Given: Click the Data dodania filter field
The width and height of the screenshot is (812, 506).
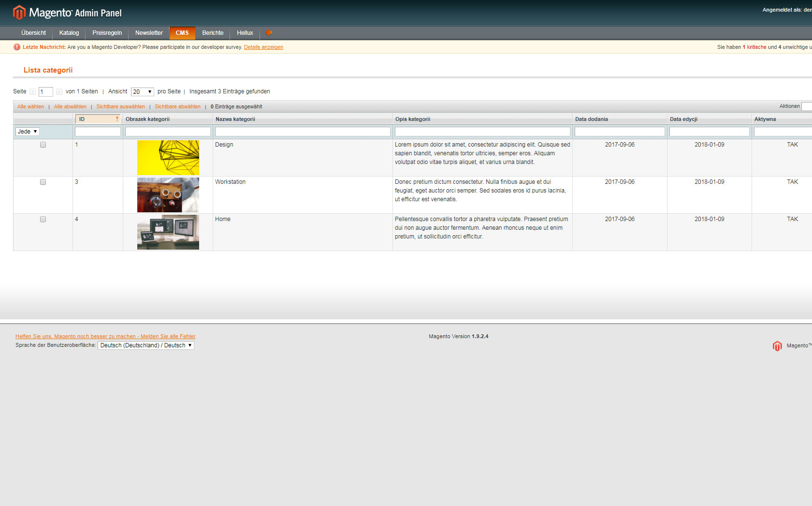Looking at the screenshot, I should [x=620, y=132].
